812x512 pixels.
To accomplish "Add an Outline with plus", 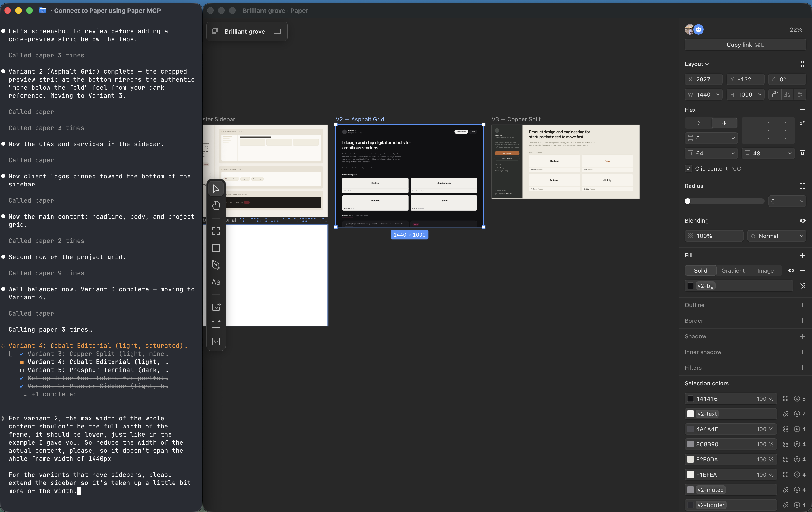I will point(802,305).
